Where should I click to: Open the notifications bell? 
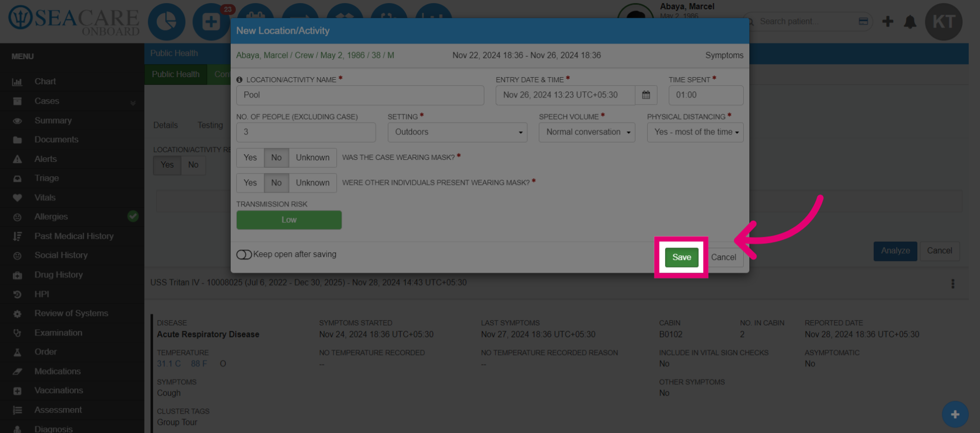tap(910, 21)
